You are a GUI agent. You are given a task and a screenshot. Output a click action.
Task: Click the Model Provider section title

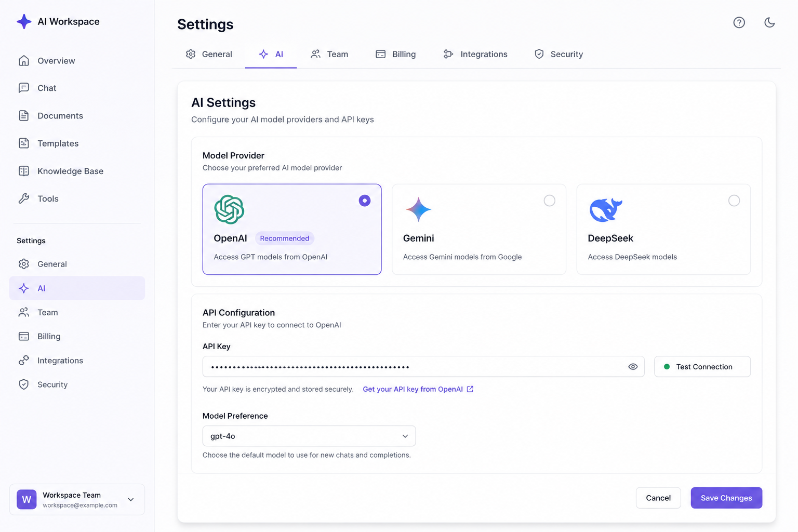pos(233,155)
